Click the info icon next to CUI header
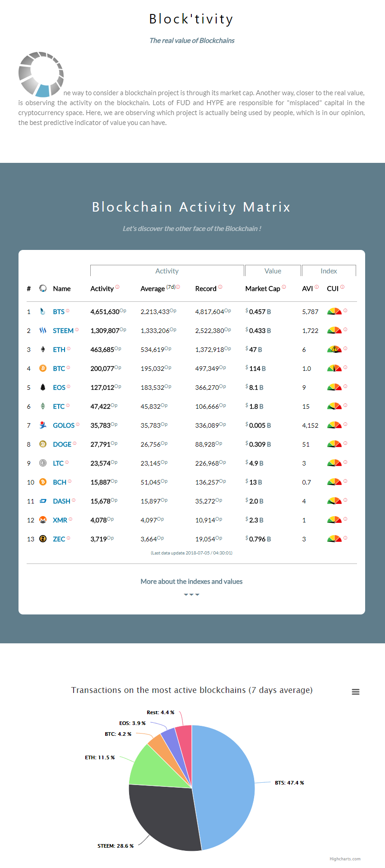Viewport: 385px width, 868px height. coord(343,287)
